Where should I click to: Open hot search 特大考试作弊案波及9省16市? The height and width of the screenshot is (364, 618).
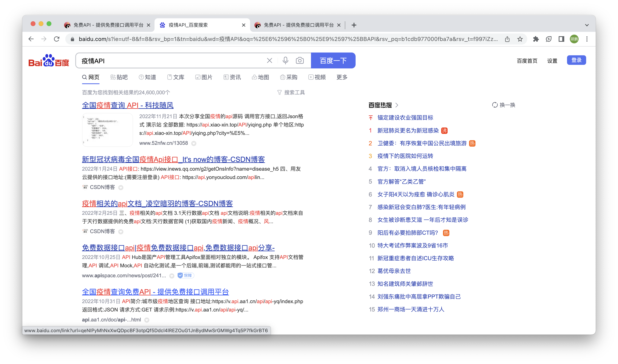[x=413, y=245]
